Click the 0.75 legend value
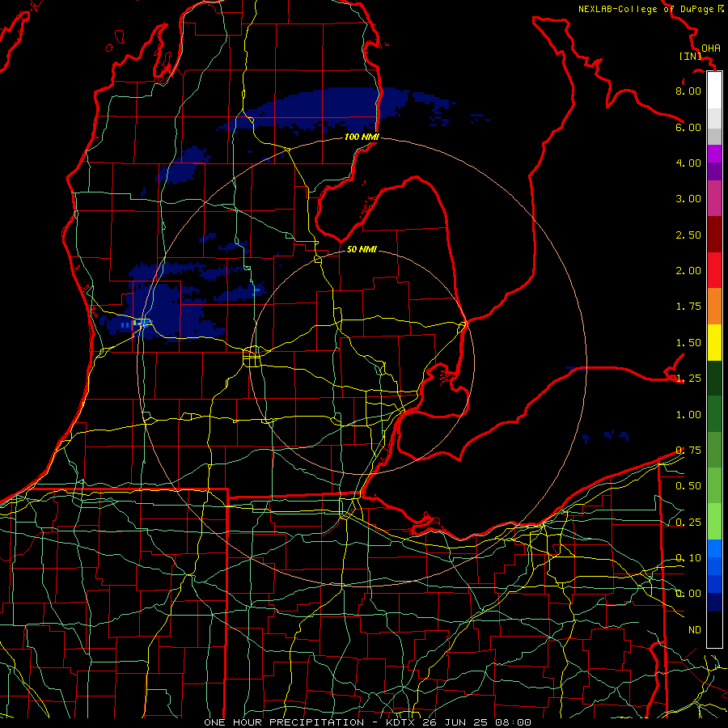 688,451
